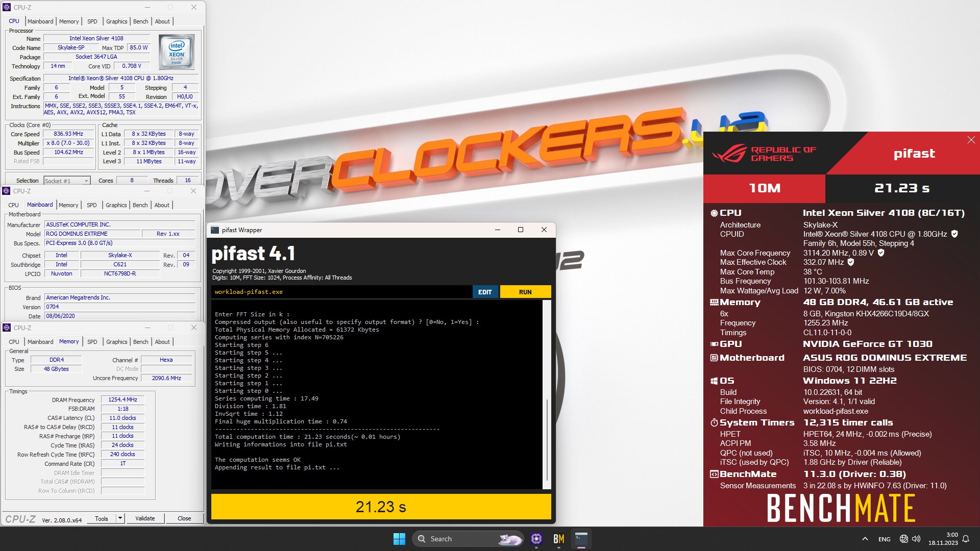Open the Tools dropdown arrow in CPU-Z
Image resolution: width=980 pixels, height=551 pixels.
[x=120, y=518]
